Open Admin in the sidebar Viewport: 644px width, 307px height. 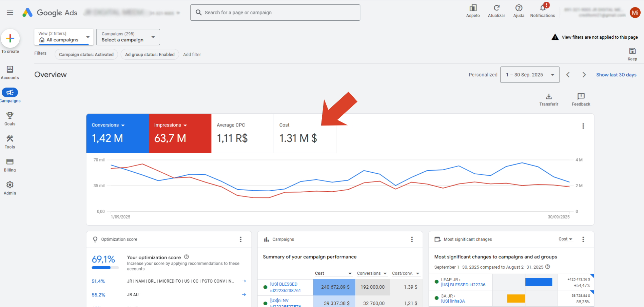click(10, 188)
